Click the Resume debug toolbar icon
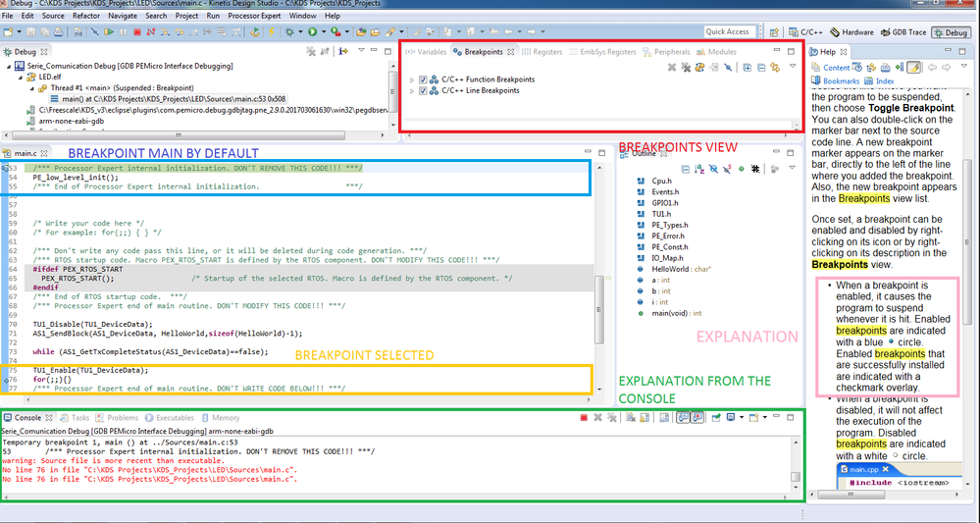 click(x=109, y=31)
